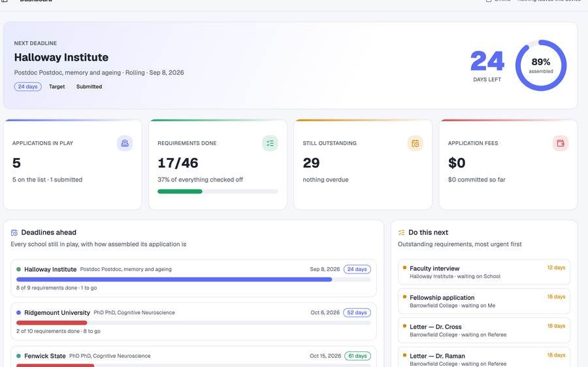Viewport: 588px width, 367px height.
Task: Click the Oct 15, 2026 date
Action: pyautogui.click(x=325, y=356)
